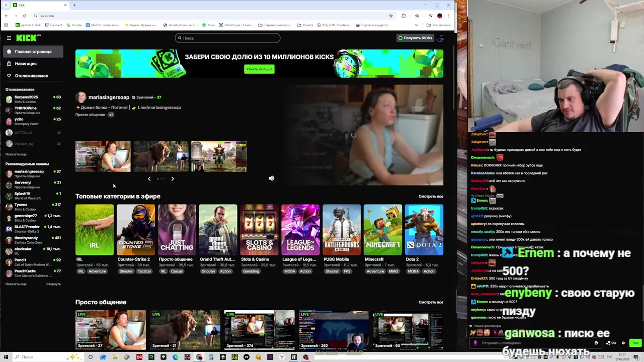
Task: Expand the hidden bookmarks chevron
Action: 417,25
